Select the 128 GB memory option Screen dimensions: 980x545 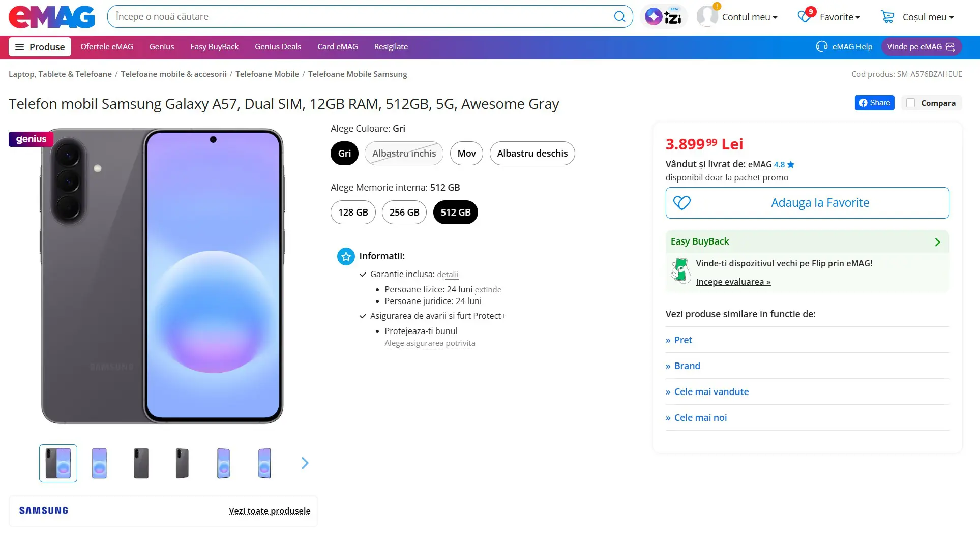pyautogui.click(x=353, y=213)
